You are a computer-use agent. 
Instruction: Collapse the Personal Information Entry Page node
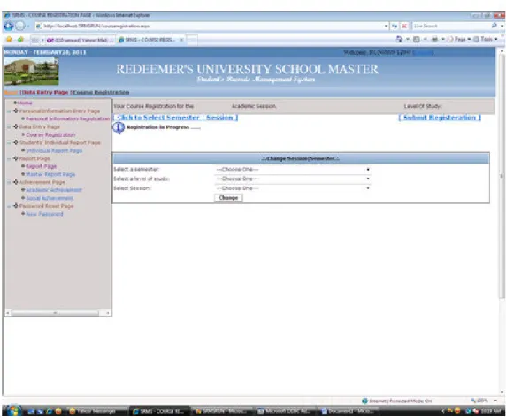(x=9, y=111)
